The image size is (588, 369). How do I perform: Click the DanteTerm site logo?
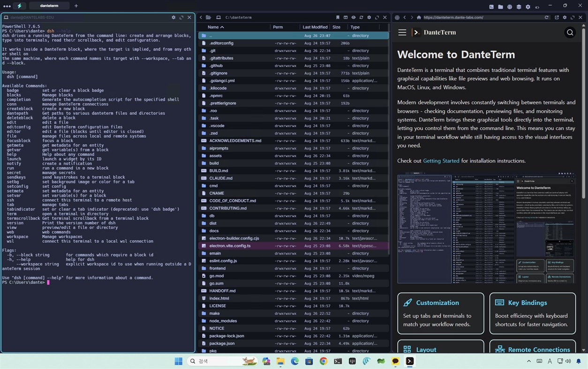(434, 32)
